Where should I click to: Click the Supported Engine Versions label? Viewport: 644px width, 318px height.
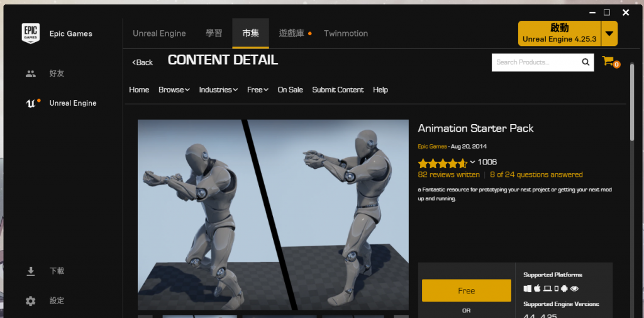click(x=561, y=304)
